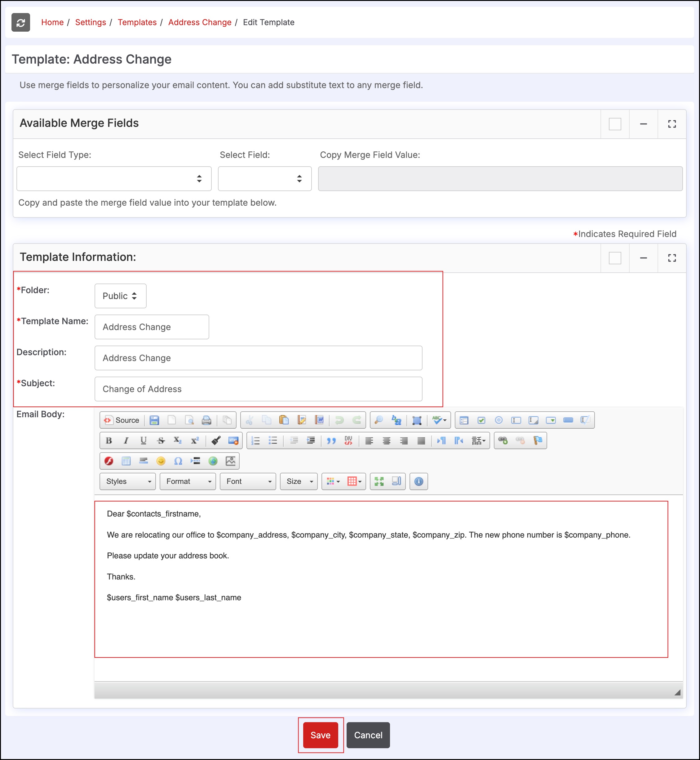Go to Templates in the breadcrumb
Viewport: 700px width, 760px height.
pyautogui.click(x=137, y=22)
